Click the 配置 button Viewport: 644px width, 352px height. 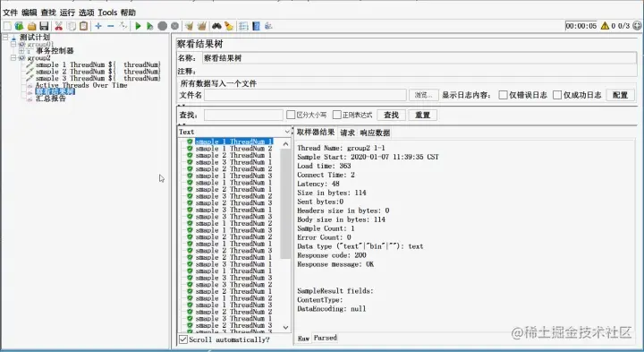[x=620, y=95]
